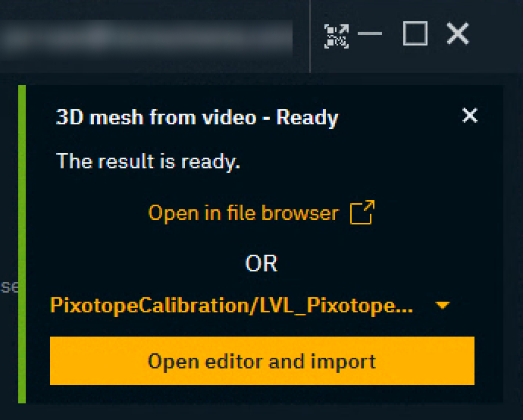The width and height of the screenshot is (523, 420).
Task: Click dark background below the notification card
Action: [x=261, y=412]
